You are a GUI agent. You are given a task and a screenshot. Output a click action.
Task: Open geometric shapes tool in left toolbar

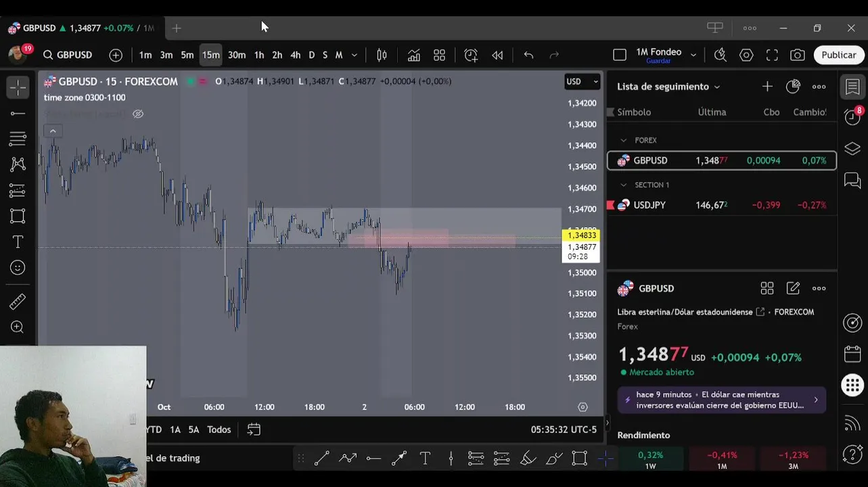pyautogui.click(x=18, y=216)
